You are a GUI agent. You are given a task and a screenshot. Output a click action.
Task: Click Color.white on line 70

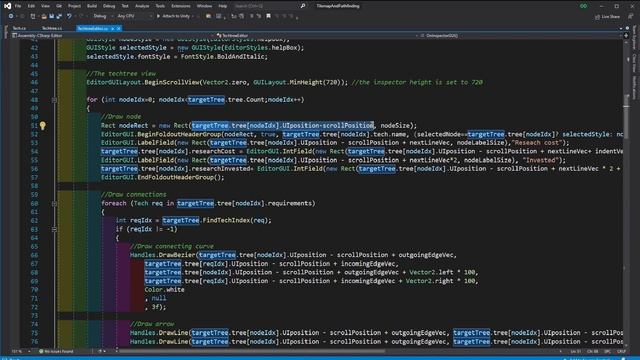tap(164, 289)
